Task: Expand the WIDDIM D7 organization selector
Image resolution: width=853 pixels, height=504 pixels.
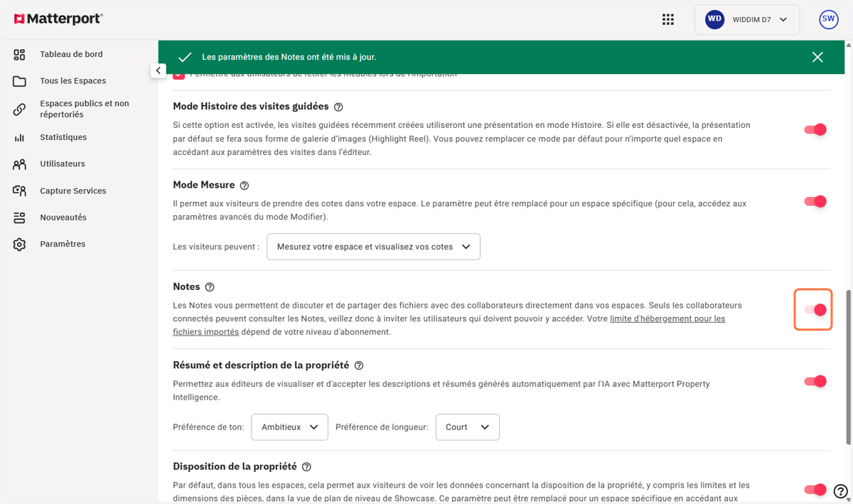Action: click(x=747, y=20)
